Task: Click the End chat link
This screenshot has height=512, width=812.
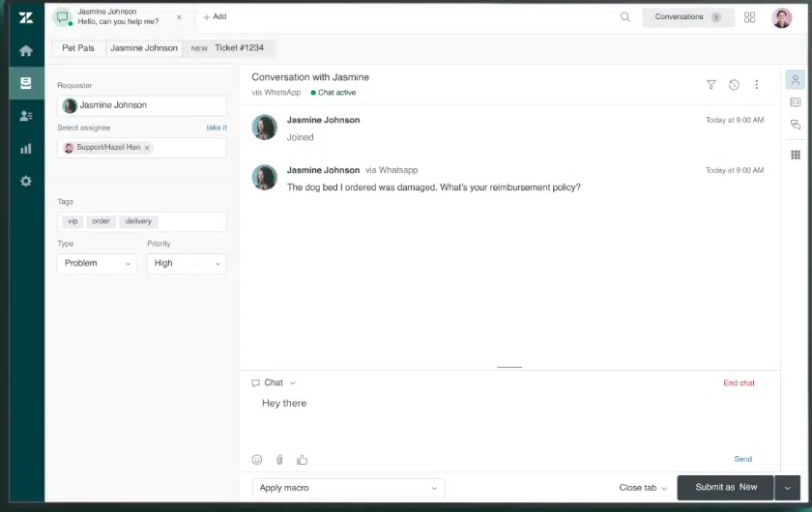Action: (x=739, y=384)
